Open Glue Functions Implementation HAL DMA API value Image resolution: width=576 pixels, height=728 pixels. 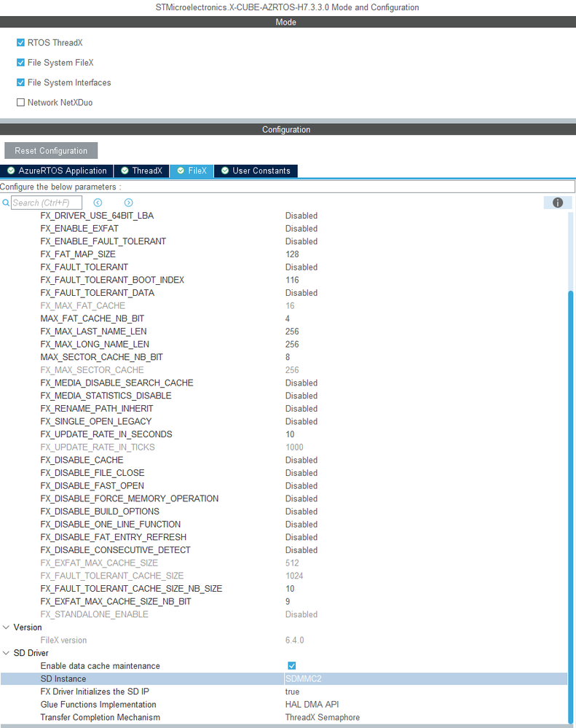coord(312,705)
